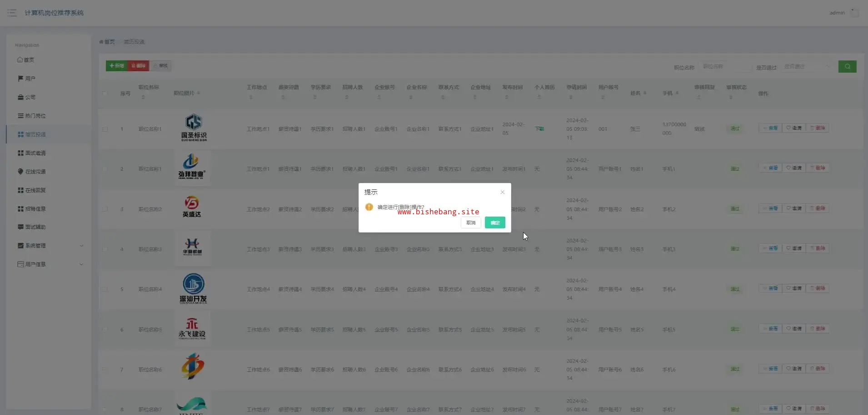868x415 pixels.
Task: Click 查看 for the 张三 row
Action: (x=770, y=128)
